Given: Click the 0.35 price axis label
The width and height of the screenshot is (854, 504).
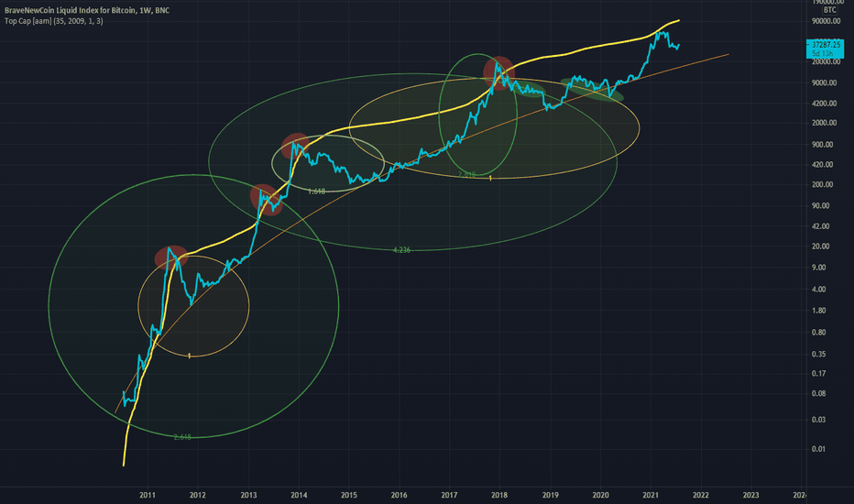Looking at the screenshot, I should click(x=818, y=354).
